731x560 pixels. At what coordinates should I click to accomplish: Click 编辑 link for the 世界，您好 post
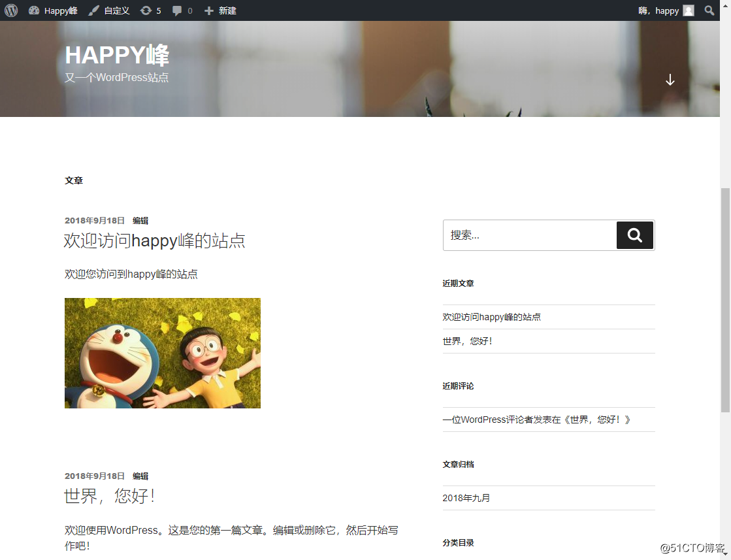tap(140, 476)
